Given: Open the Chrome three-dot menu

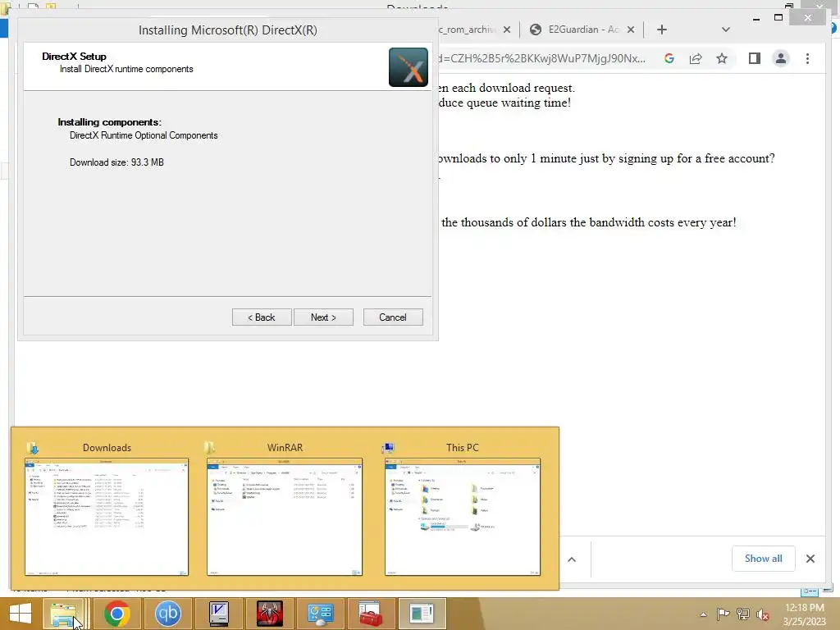Looking at the screenshot, I should 807,58.
